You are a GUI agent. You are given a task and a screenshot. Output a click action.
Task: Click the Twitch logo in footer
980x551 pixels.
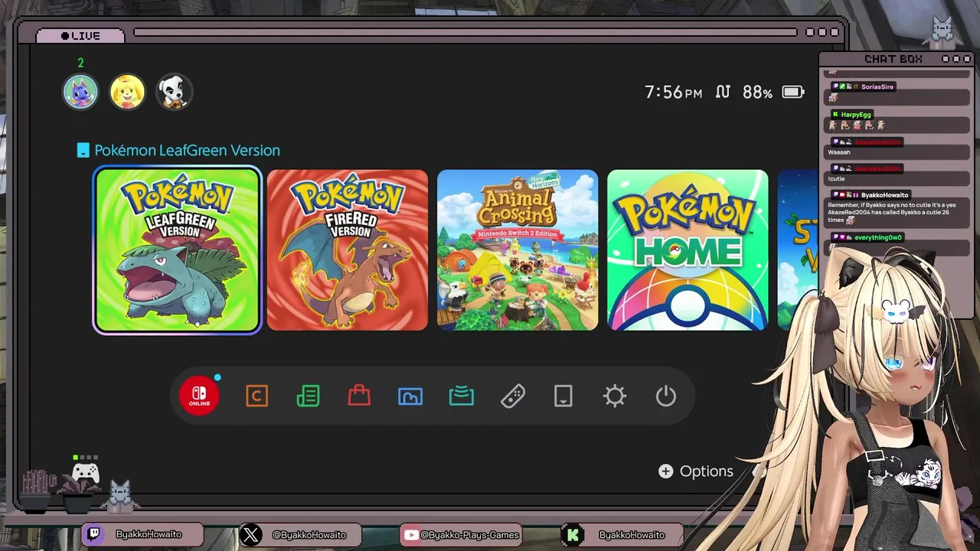tap(93, 534)
